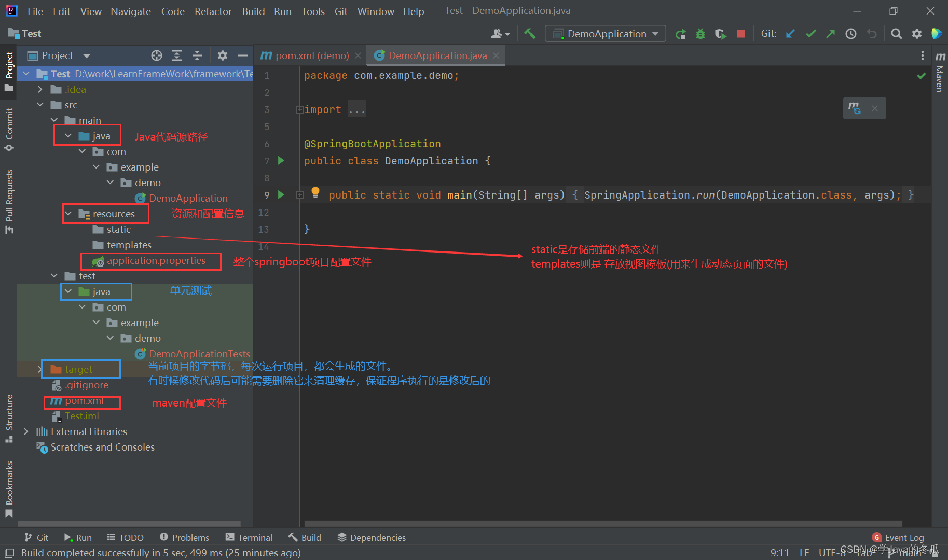Collapse the test folder
The height and width of the screenshot is (560, 948).
(x=54, y=276)
